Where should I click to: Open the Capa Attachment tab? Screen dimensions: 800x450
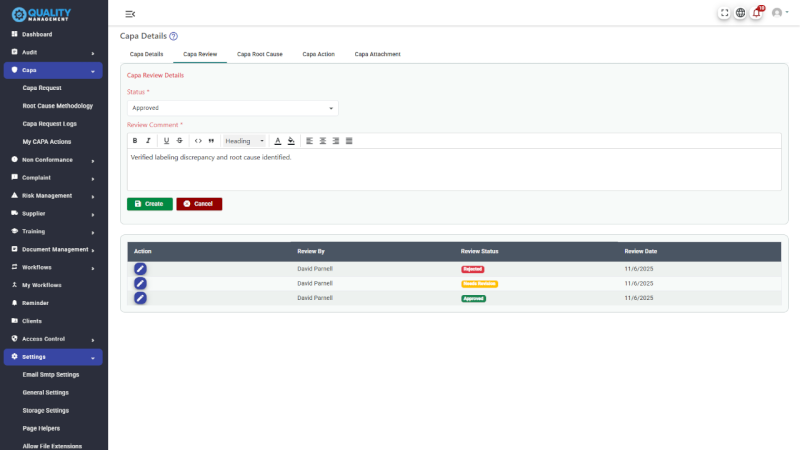[x=378, y=54]
